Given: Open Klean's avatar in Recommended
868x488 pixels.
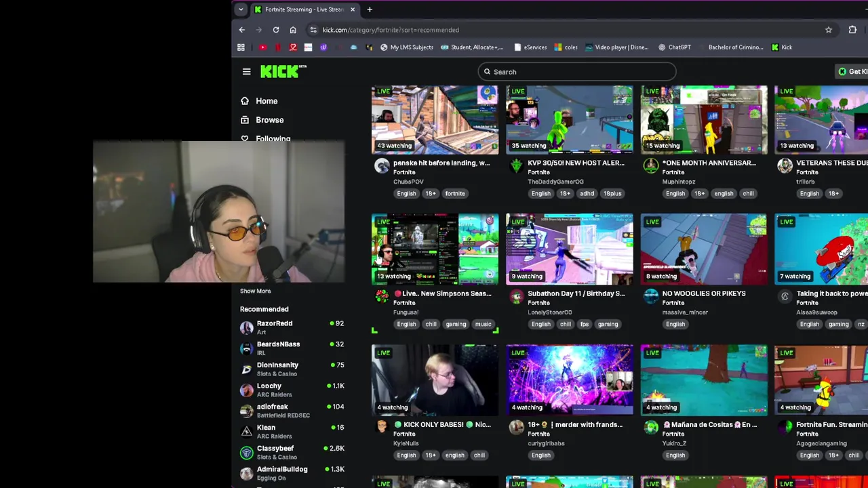Looking at the screenshot, I should click(247, 432).
